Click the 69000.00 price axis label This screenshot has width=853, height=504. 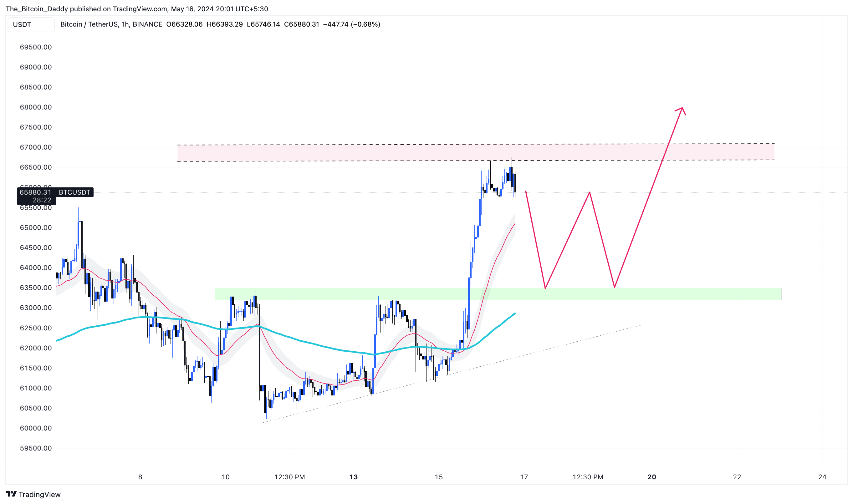pyautogui.click(x=36, y=67)
